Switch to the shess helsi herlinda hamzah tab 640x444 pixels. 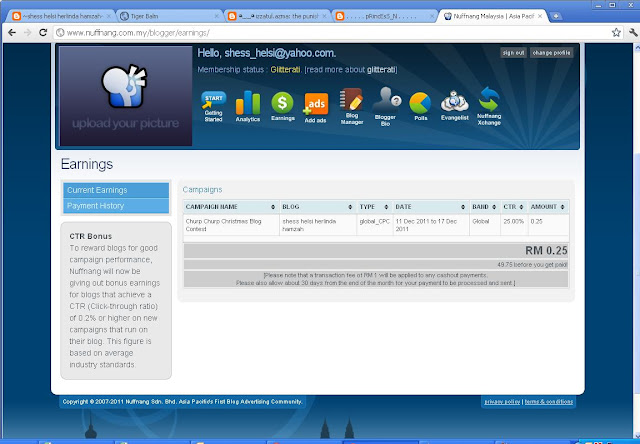pyautogui.click(x=61, y=16)
